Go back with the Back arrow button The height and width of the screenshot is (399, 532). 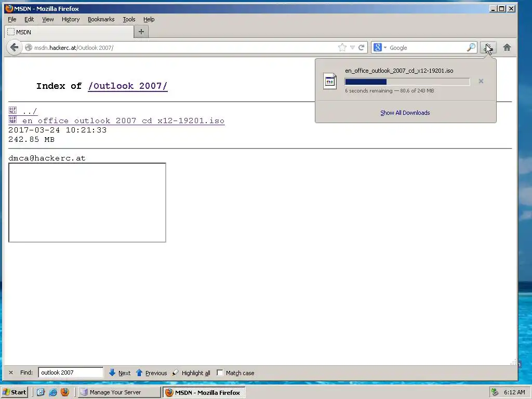[14, 47]
